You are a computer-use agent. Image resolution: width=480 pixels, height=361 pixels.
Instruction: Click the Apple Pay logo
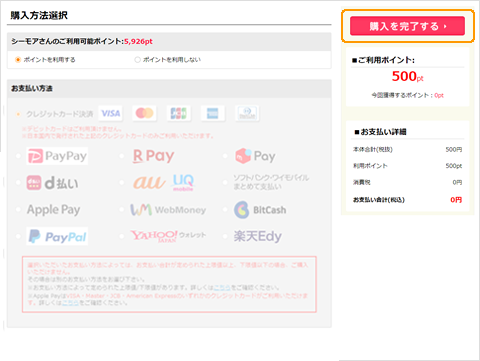click(x=53, y=210)
